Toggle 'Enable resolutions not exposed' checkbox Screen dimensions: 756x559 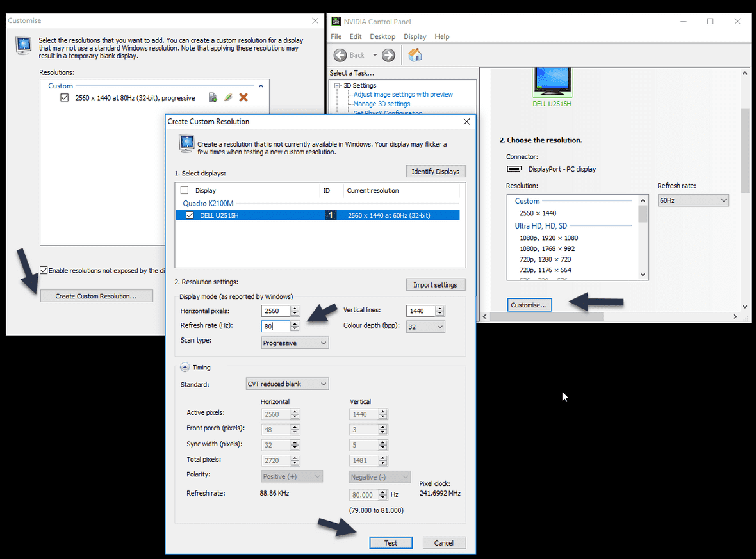(44, 270)
